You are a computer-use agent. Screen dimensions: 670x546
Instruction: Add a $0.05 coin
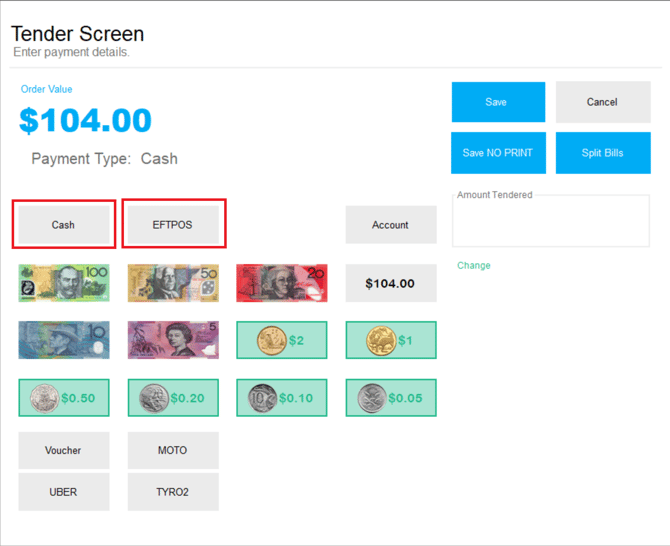click(391, 397)
